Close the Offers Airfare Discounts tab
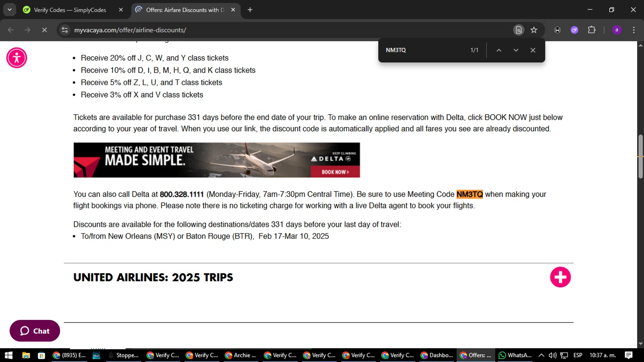 coord(233,10)
